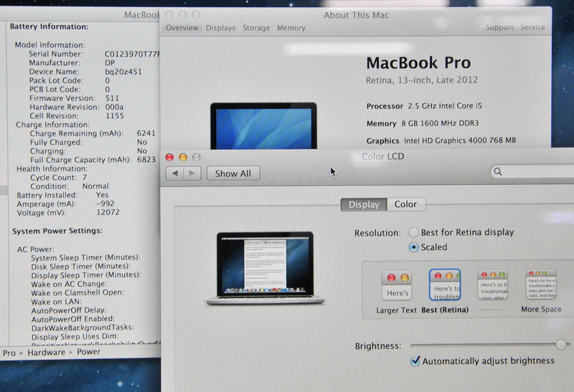The height and width of the screenshot is (392, 574).
Task: Click the Cycle Count value 7
Action: pos(85,177)
